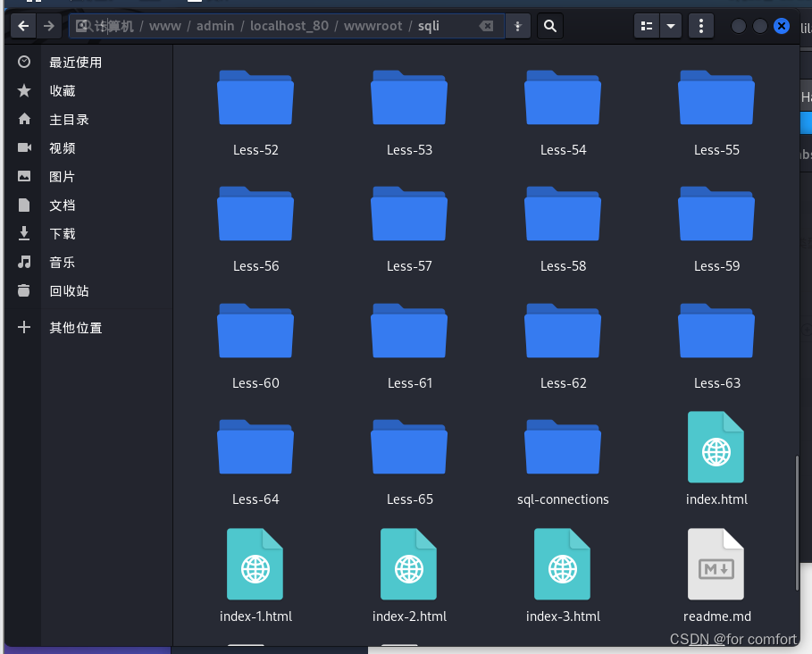Navigate forward with the right arrow

pos(49,26)
